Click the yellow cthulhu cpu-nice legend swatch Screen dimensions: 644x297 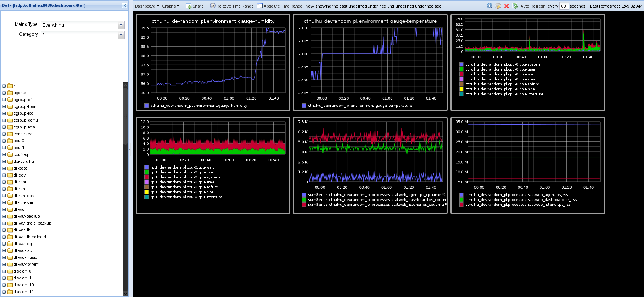click(461, 89)
